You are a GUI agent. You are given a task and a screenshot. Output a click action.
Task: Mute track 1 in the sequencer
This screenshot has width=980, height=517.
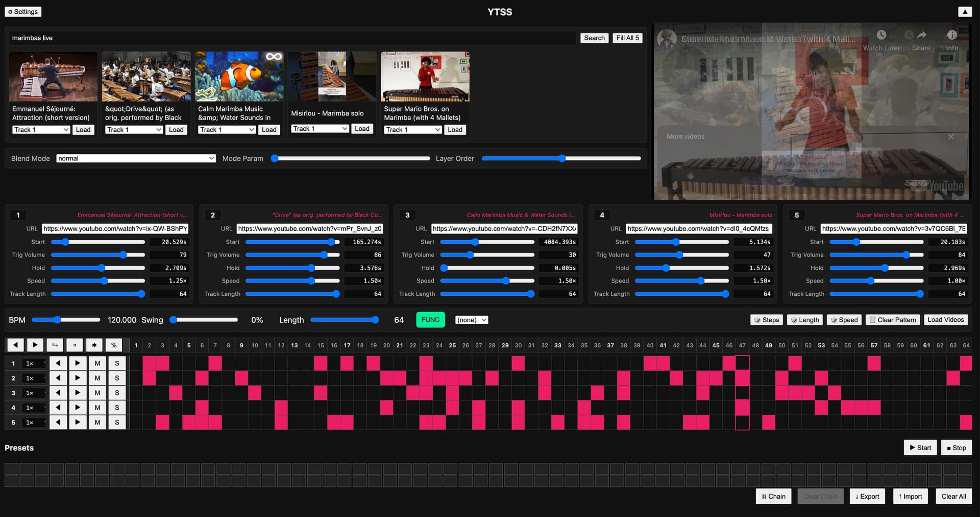pos(97,363)
